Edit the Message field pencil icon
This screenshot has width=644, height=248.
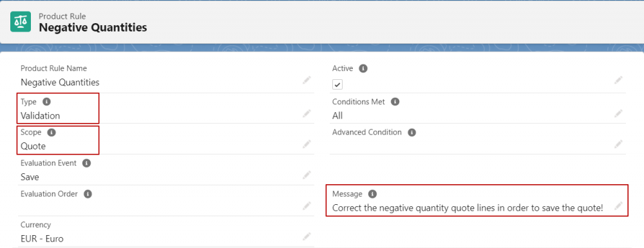618,205
